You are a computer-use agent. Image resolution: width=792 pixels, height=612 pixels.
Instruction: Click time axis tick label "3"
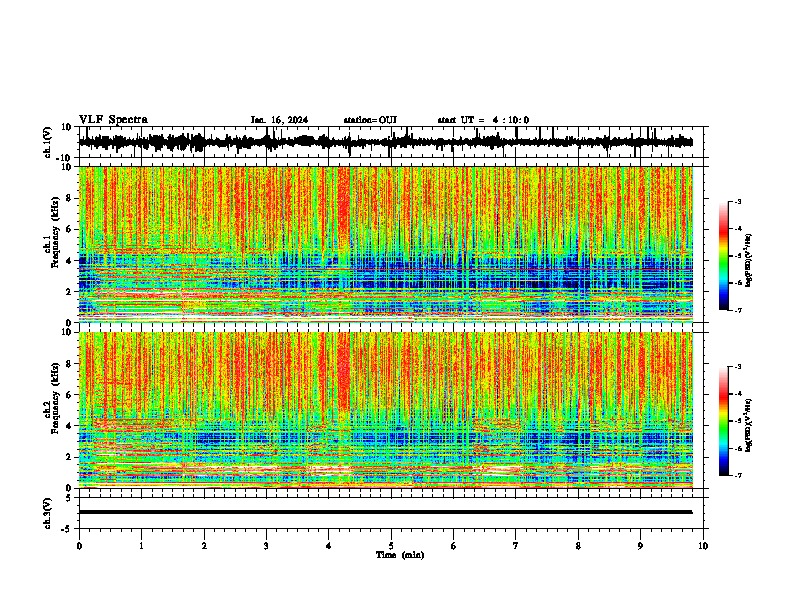coord(266,546)
